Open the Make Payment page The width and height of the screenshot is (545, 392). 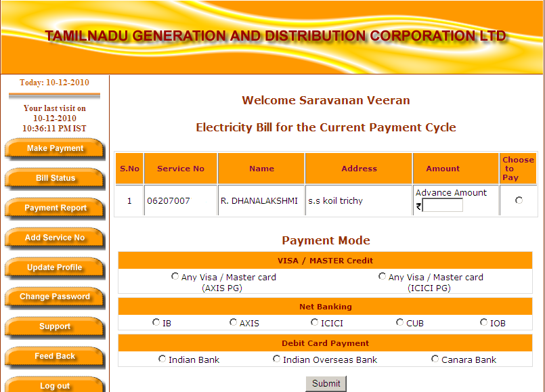click(x=55, y=148)
